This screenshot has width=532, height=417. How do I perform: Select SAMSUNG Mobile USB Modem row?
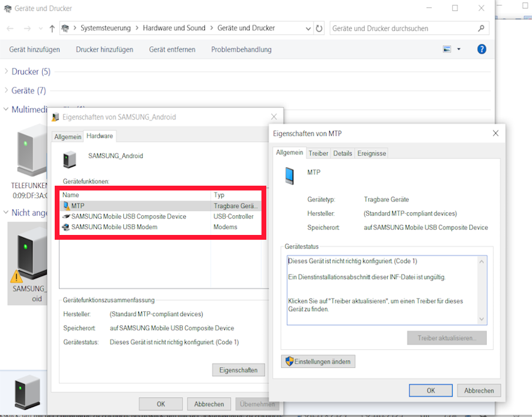point(114,227)
